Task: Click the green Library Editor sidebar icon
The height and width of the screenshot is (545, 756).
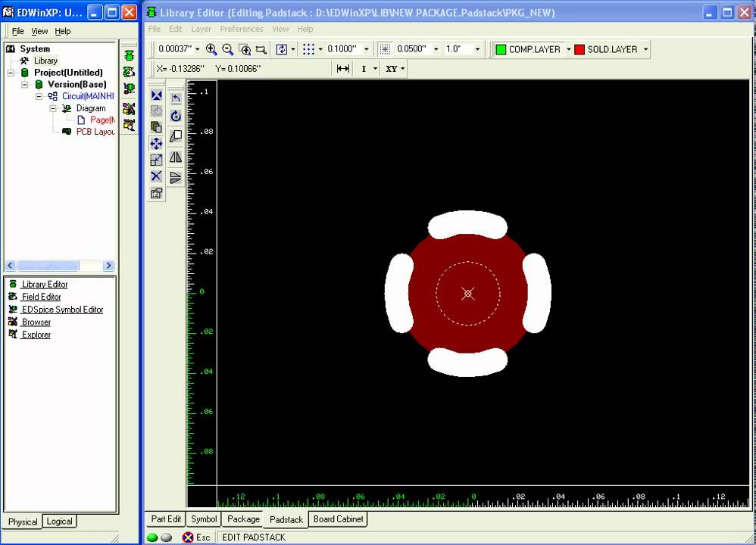Action: tap(129, 55)
